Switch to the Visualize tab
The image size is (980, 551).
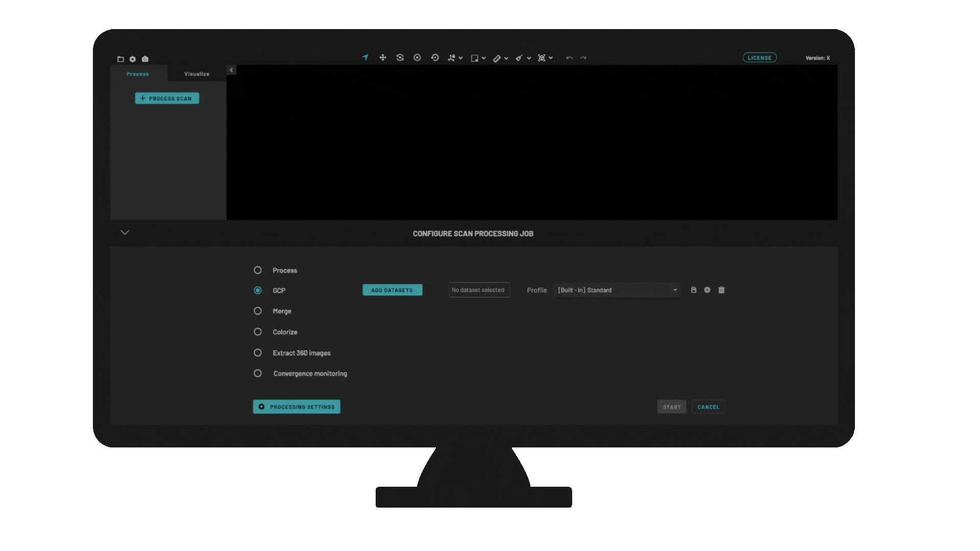point(197,74)
